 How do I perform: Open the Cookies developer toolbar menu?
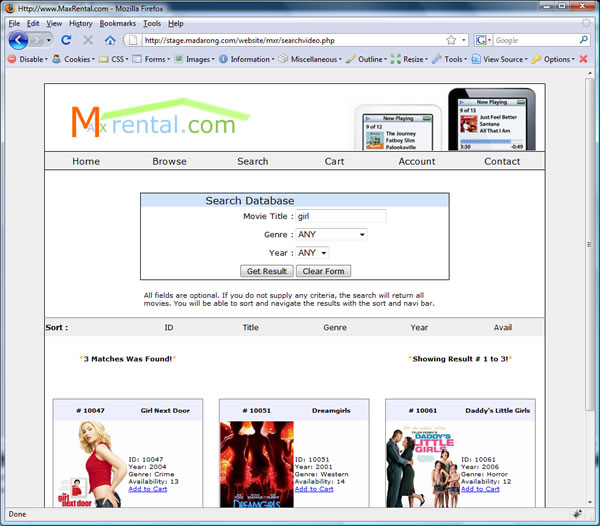click(x=78, y=59)
